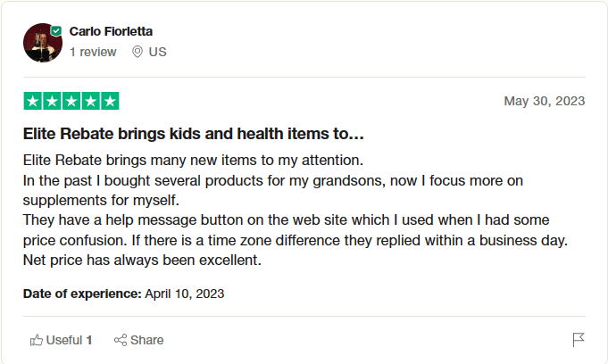608x364 pixels.
Task: Click the May 30, 2023 review date
Action: pos(545,101)
